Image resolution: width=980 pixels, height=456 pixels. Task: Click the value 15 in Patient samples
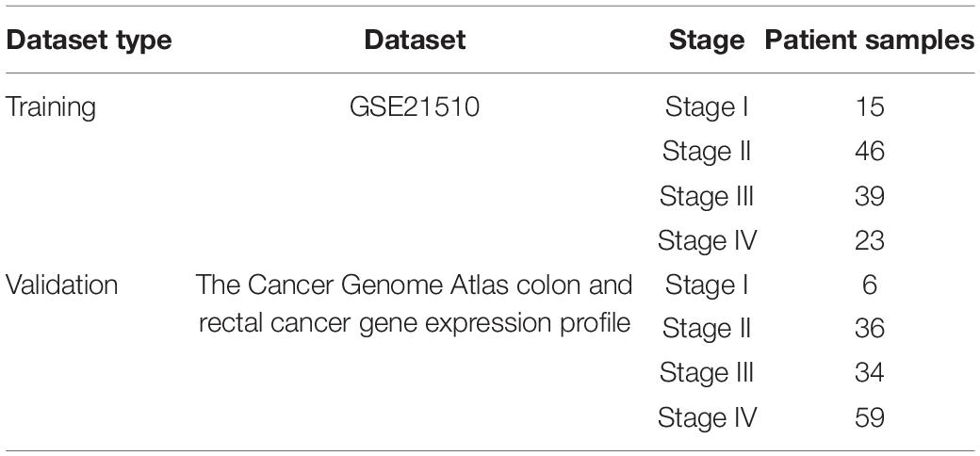(870, 107)
